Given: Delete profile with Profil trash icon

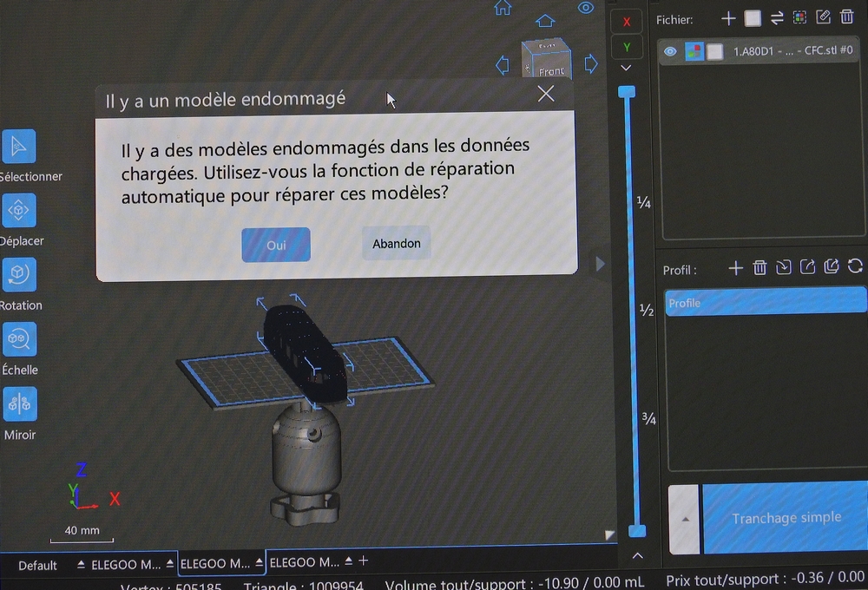Looking at the screenshot, I should point(759,268).
